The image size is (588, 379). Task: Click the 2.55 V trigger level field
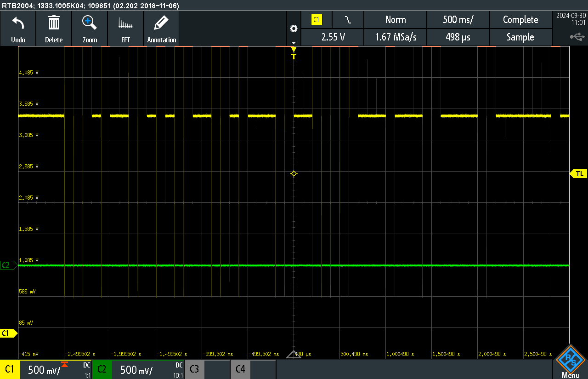[x=332, y=37]
